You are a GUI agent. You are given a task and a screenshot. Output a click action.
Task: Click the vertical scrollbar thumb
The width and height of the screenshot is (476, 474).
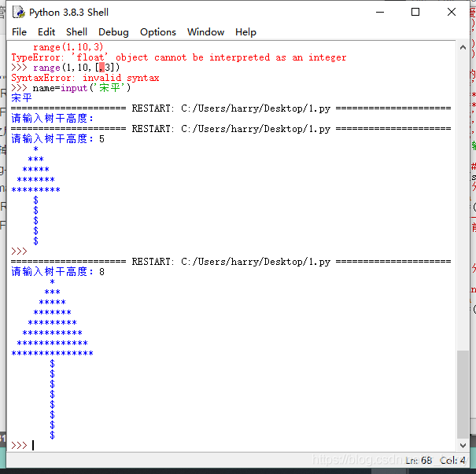pos(463,395)
